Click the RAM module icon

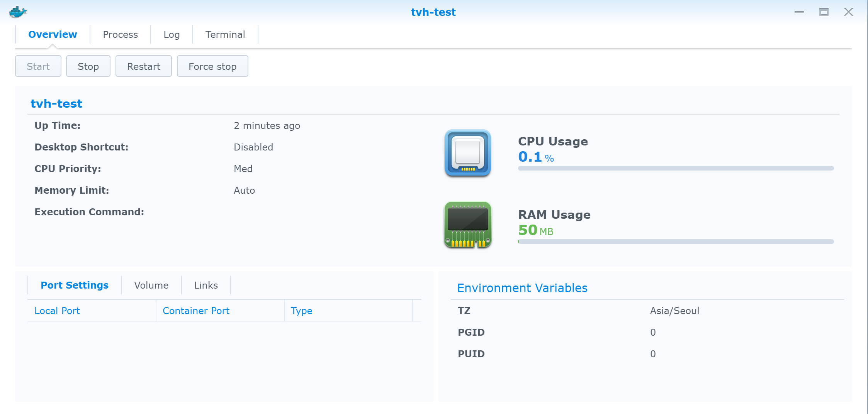tap(467, 225)
